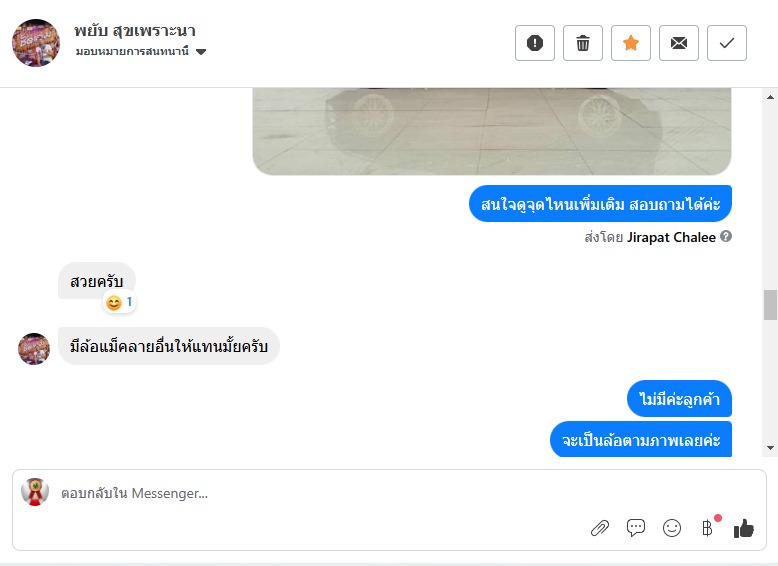Delete conversation using the trash icon
778x566 pixels.
click(x=583, y=43)
